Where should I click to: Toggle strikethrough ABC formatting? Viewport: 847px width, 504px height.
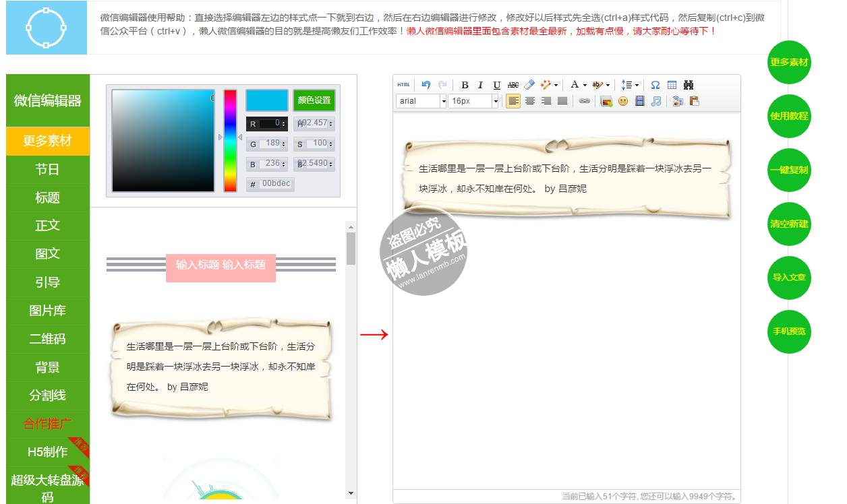[513, 85]
